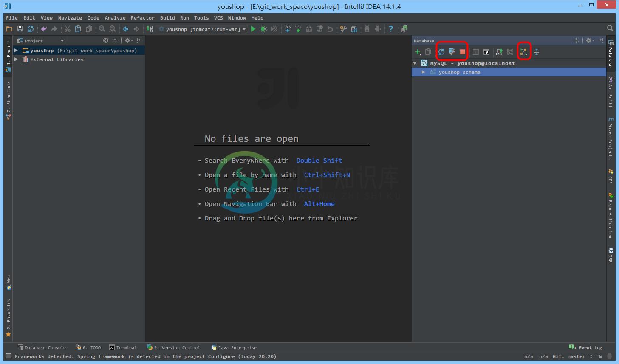The height and width of the screenshot is (364, 619).
Task: Open the Maven Projects side tab
Action: click(x=611, y=138)
